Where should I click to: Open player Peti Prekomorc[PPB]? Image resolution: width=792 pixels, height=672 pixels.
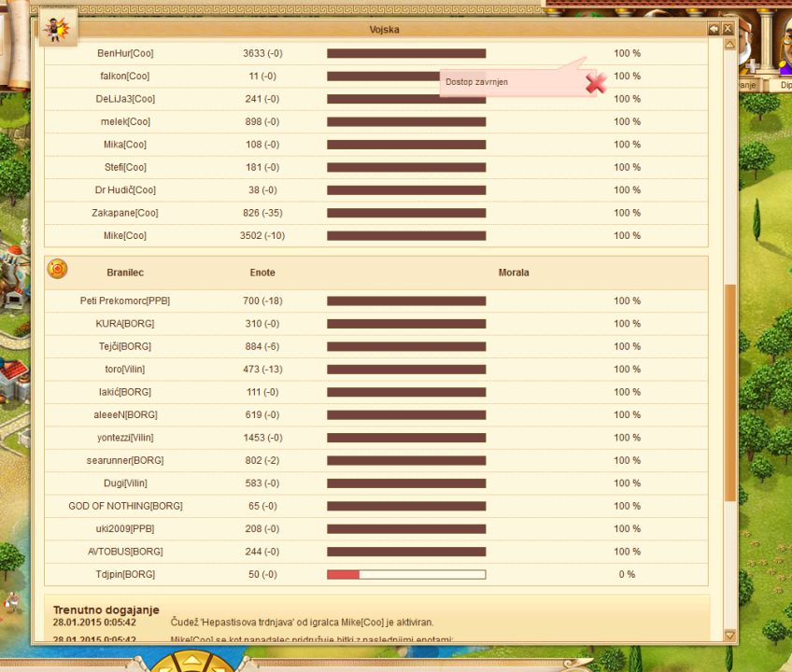click(x=125, y=301)
